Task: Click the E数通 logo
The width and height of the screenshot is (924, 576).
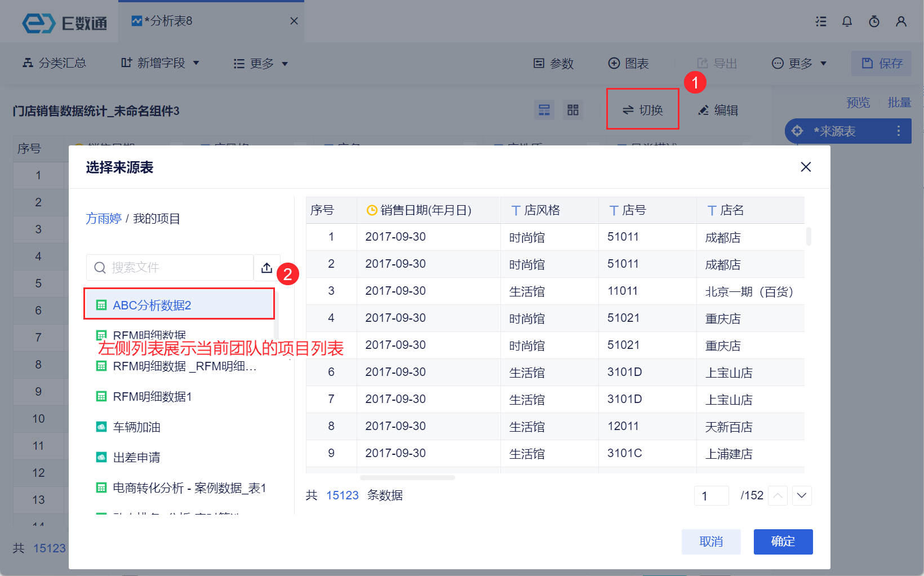Action: pyautogui.click(x=64, y=23)
